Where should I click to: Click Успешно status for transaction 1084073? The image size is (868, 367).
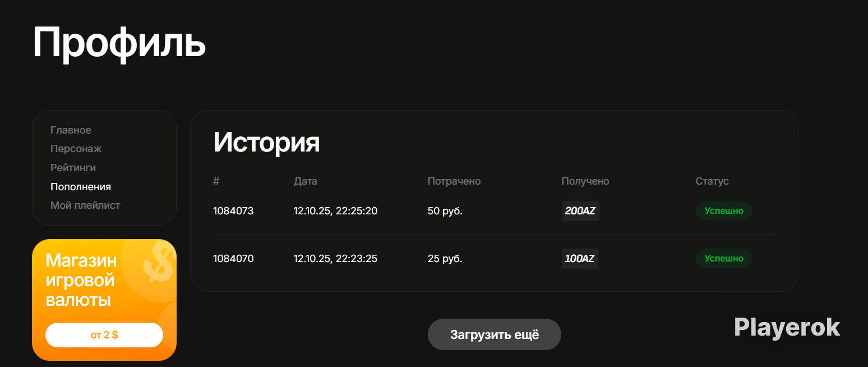[x=724, y=211]
